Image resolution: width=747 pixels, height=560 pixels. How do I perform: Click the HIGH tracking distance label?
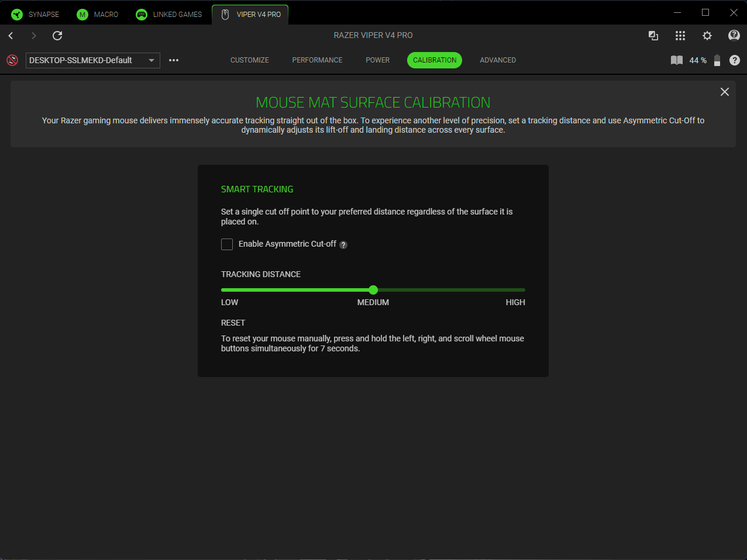[515, 302]
